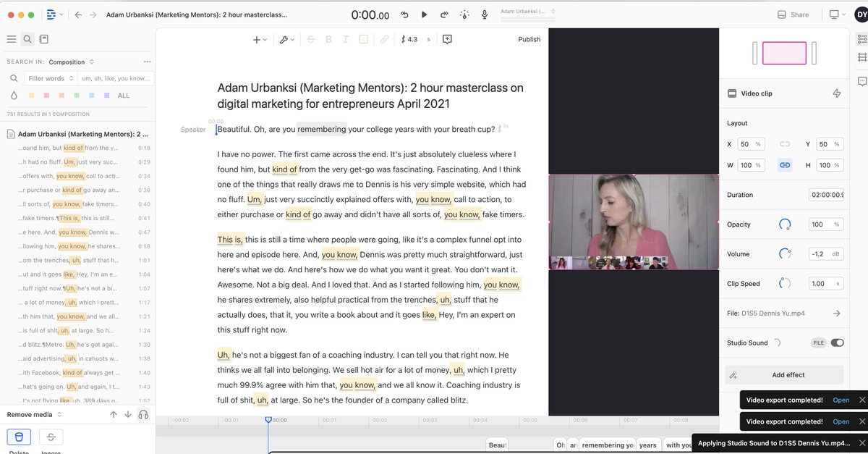This screenshot has height=454, width=868.
Task: Click the magnifier icon beside Filler words
Action: (x=14, y=78)
